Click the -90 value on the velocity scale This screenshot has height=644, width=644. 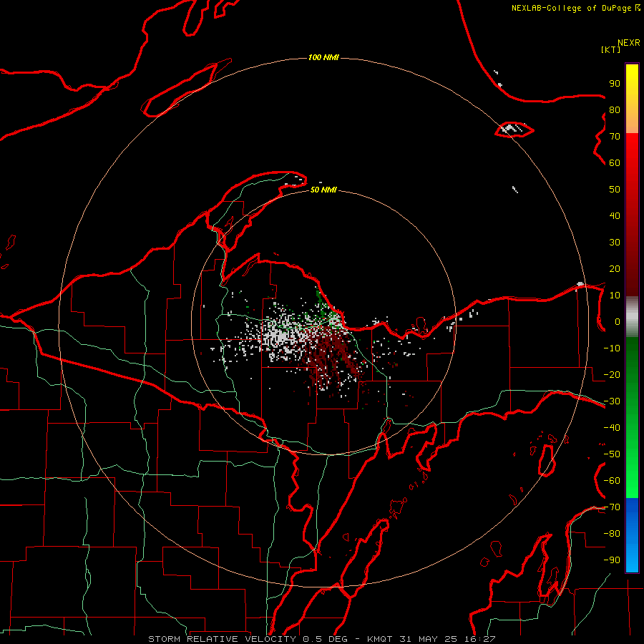[x=612, y=560]
